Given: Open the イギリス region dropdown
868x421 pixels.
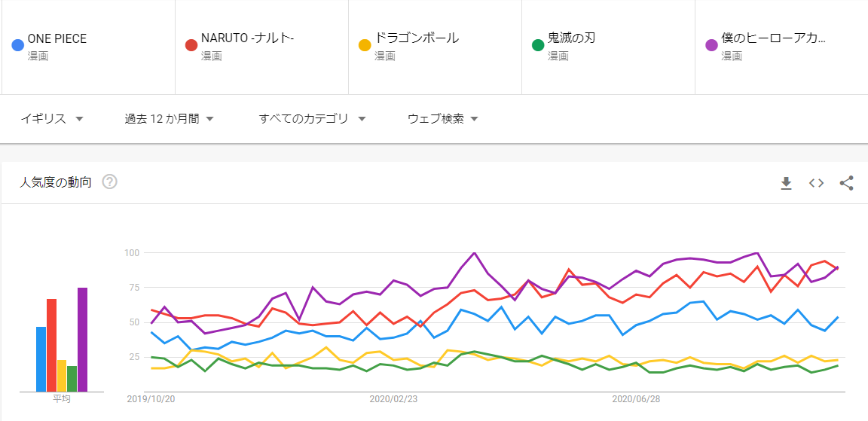Looking at the screenshot, I should click(x=51, y=118).
